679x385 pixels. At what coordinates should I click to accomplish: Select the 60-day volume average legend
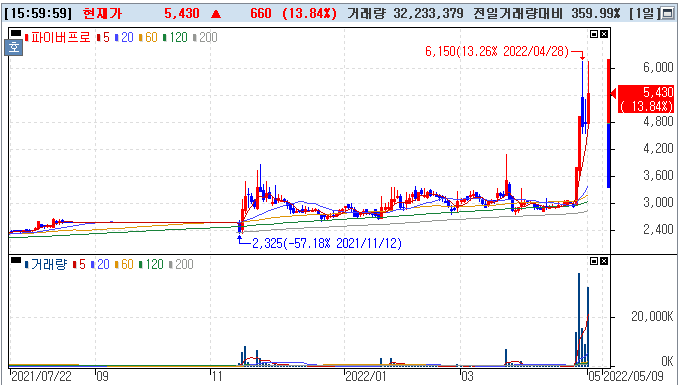coord(124,265)
